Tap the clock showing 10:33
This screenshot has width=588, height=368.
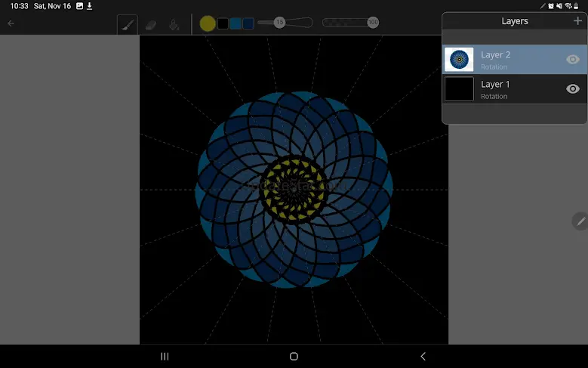coord(19,6)
